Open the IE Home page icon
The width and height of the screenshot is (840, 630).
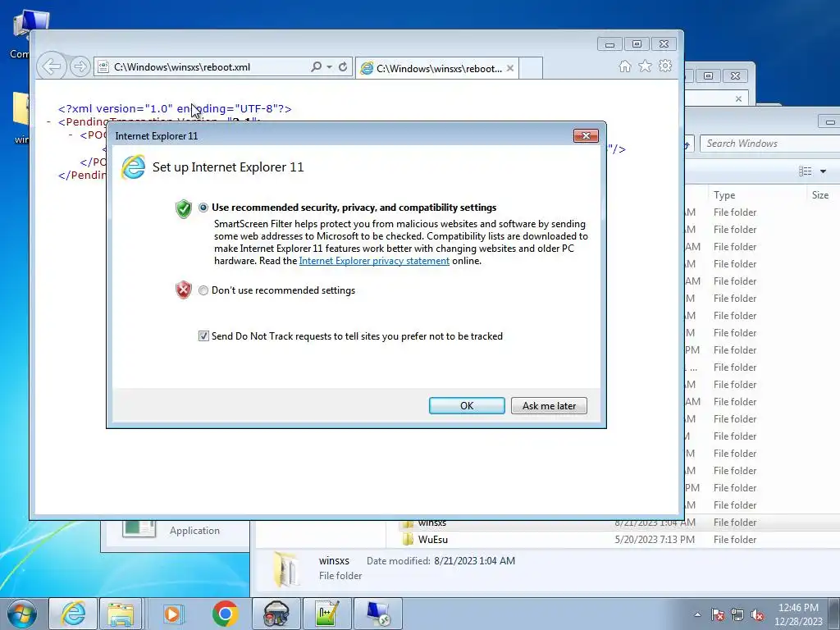624,66
